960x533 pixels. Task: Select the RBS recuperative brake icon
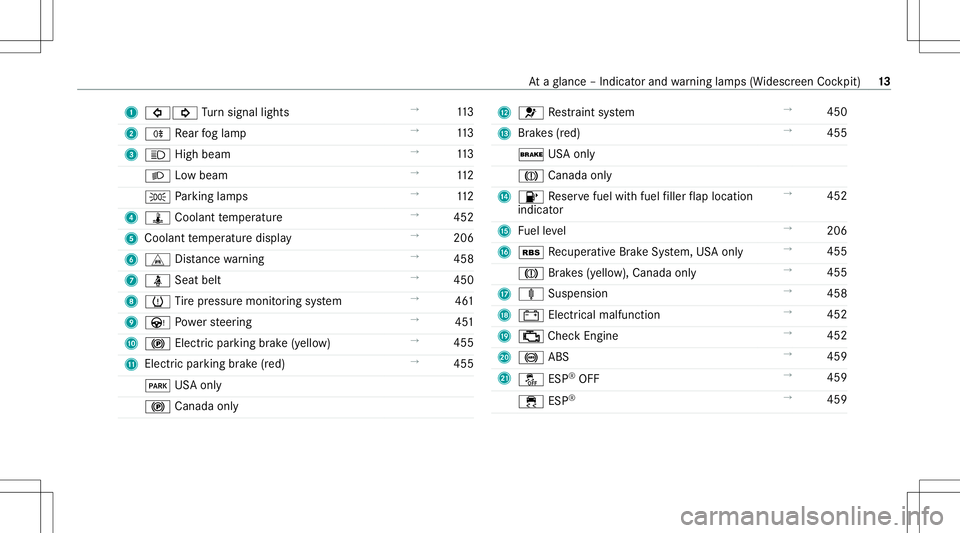[531, 252]
